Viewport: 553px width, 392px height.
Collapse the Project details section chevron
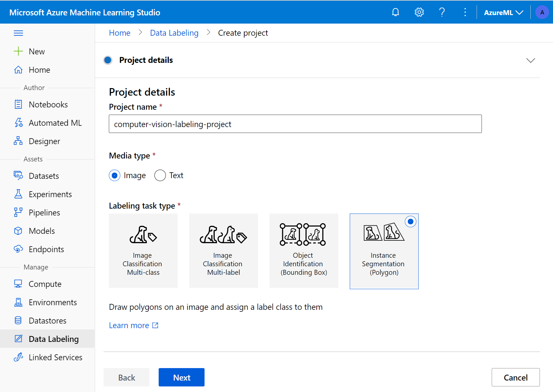pyautogui.click(x=531, y=60)
